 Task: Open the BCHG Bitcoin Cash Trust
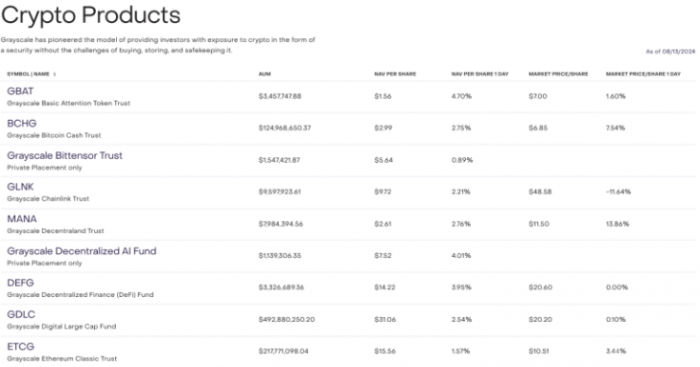[22, 123]
